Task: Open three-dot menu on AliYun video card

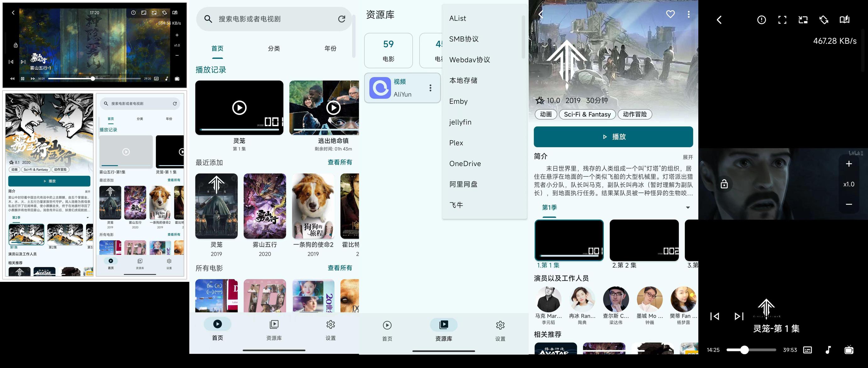Action: [430, 88]
